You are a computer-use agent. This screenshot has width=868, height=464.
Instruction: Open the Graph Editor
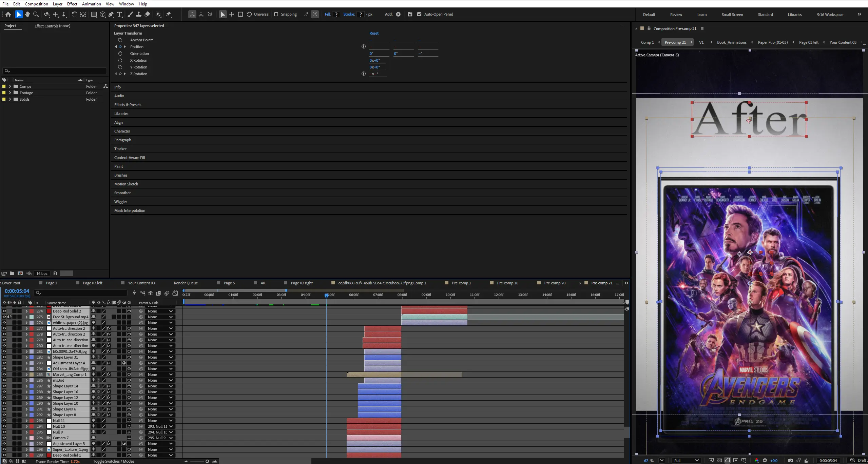(175, 293)
